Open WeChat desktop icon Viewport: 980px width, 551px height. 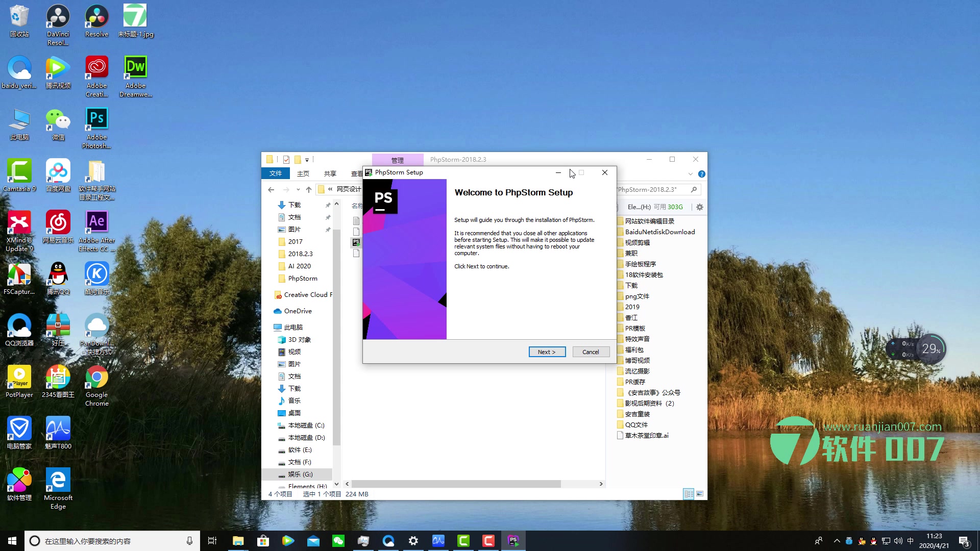point(58,124)
